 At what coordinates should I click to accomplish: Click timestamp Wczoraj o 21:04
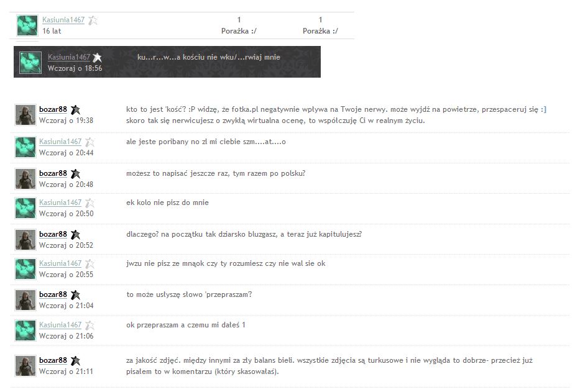tap(66, 306)
